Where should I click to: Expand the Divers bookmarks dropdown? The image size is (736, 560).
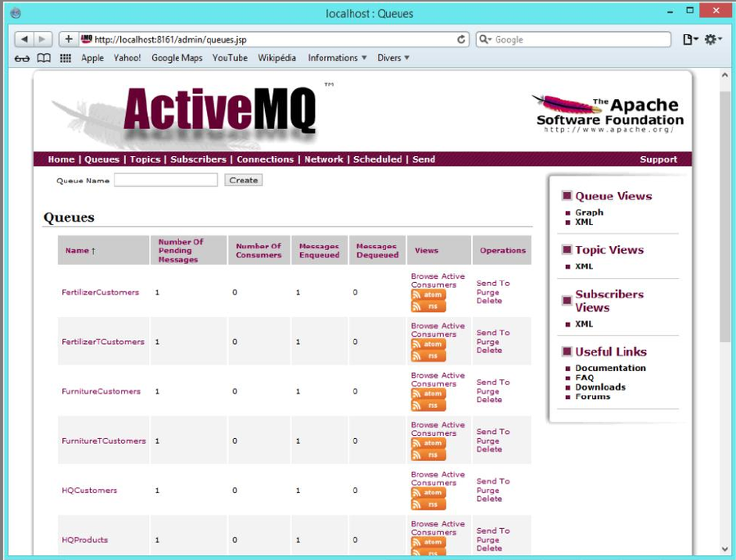click(x=393, y=58)
